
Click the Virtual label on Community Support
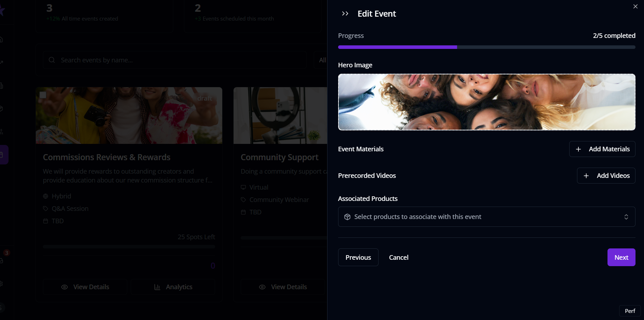[x=259, y=187]
